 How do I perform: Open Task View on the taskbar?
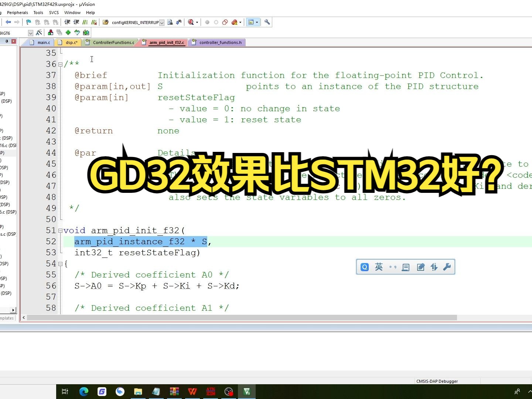pyautogui.click(x=65, y=392)
